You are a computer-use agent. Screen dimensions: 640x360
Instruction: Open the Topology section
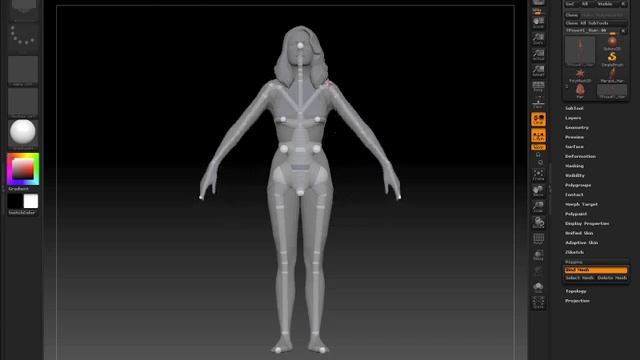click(x=576, y=291)
